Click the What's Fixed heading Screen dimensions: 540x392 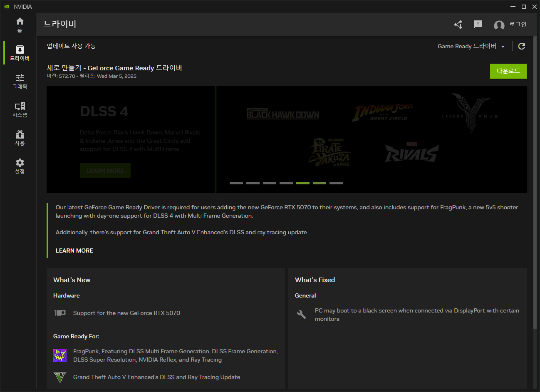(x=315, y=280)
